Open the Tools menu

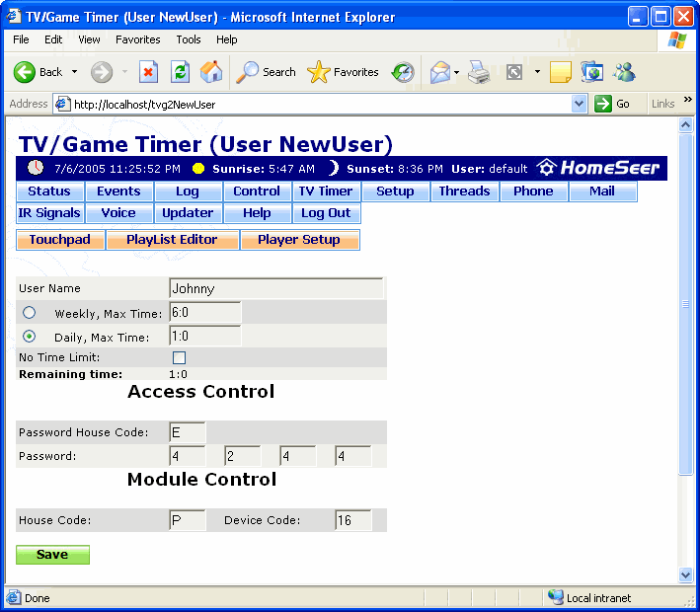click(189, 39)
